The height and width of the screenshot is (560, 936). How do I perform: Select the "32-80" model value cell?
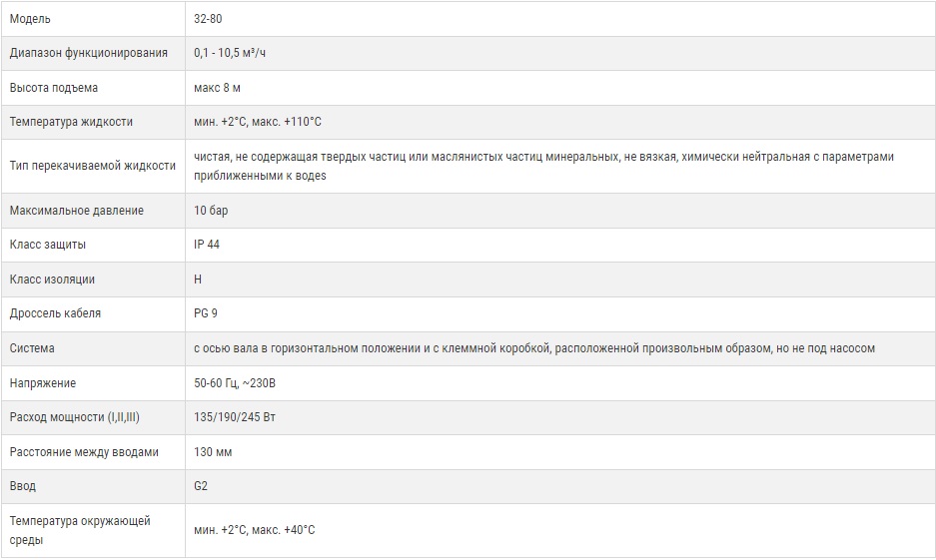click(x=209, y=19)
